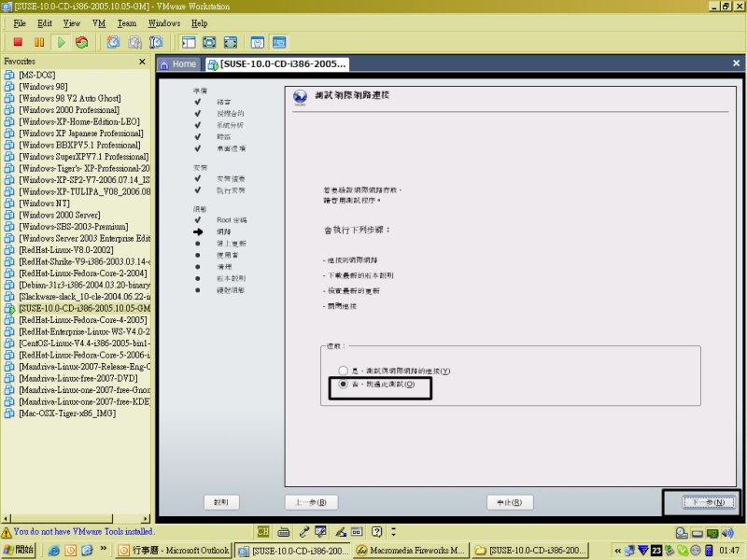Open the File menu
747x560 pixels.
(x=20, y=23)
